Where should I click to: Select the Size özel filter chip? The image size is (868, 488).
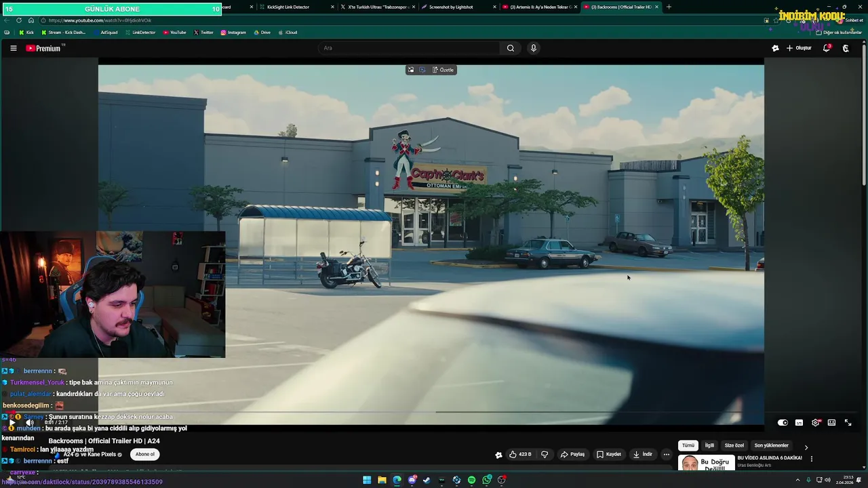point(734,445)
